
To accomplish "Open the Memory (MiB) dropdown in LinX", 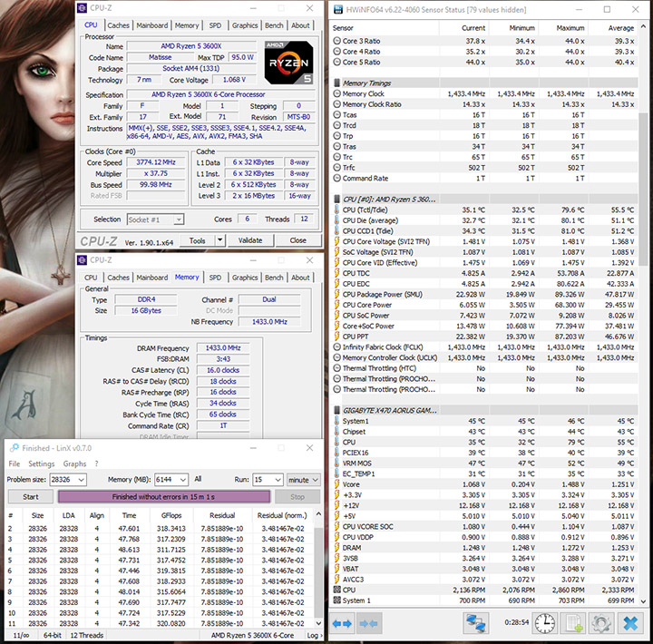I will tap(171, 480).
